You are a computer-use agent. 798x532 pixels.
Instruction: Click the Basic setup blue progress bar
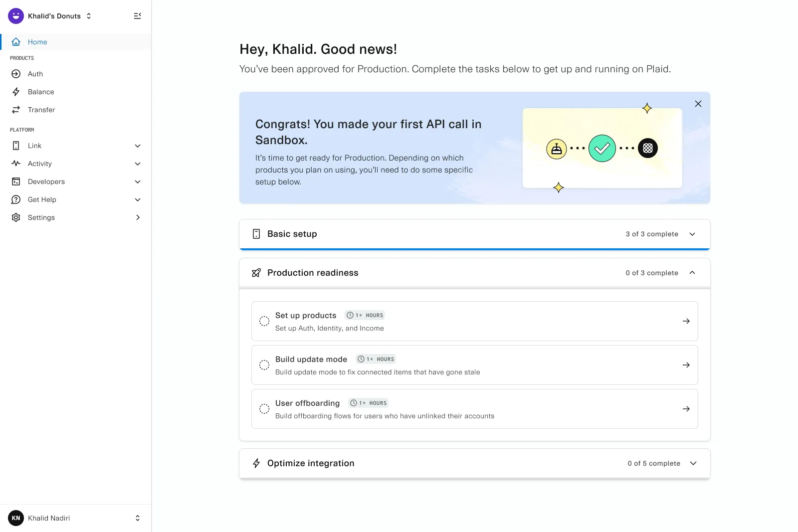tap(475, 249)
